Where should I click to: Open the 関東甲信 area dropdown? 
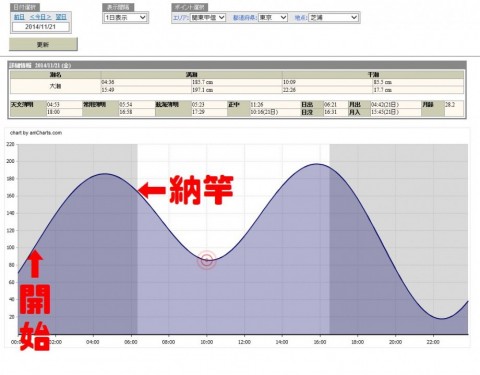208,17
